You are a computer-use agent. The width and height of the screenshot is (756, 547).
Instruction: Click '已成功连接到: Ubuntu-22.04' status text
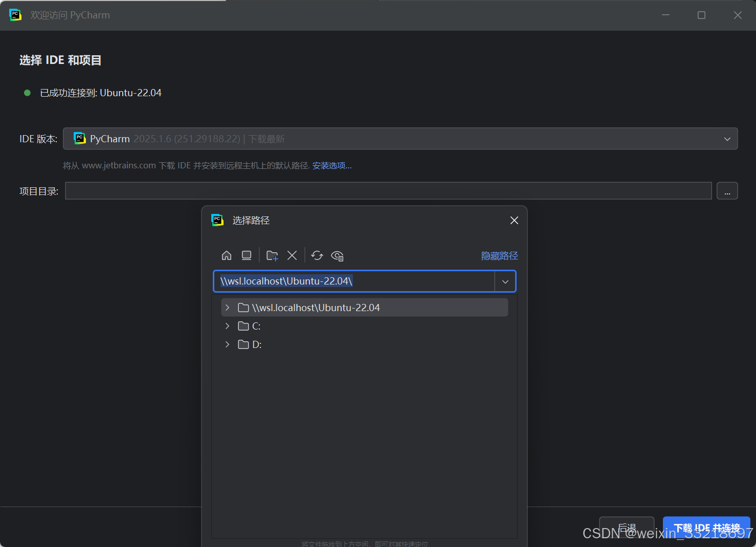click(x=101, y=93)
